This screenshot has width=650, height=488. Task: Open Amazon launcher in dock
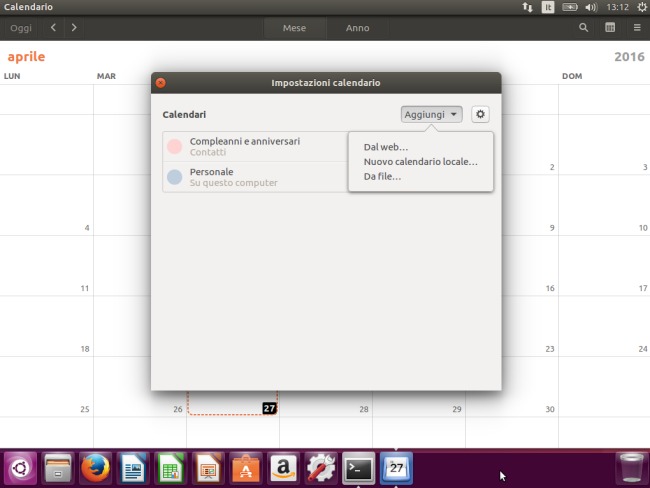(x=283, y=467)
